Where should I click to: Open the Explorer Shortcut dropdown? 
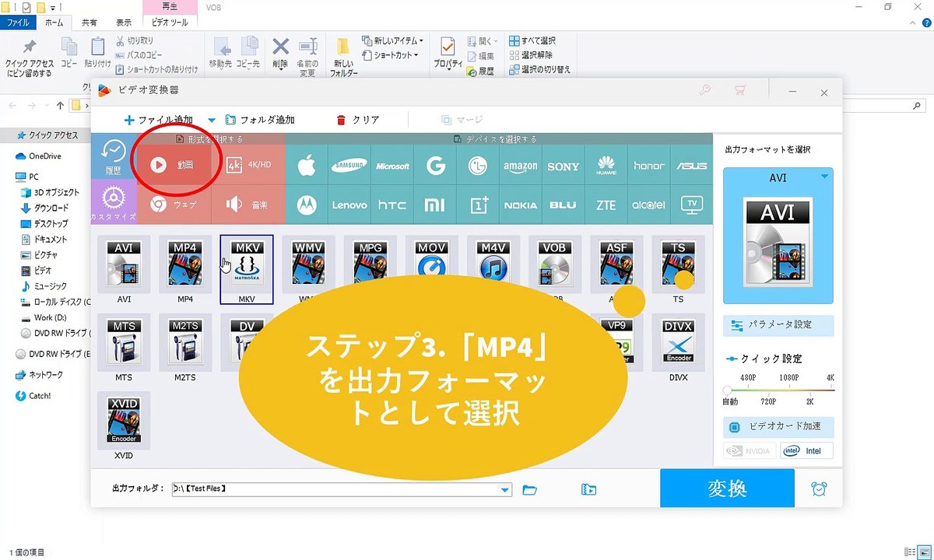point(391,55)
